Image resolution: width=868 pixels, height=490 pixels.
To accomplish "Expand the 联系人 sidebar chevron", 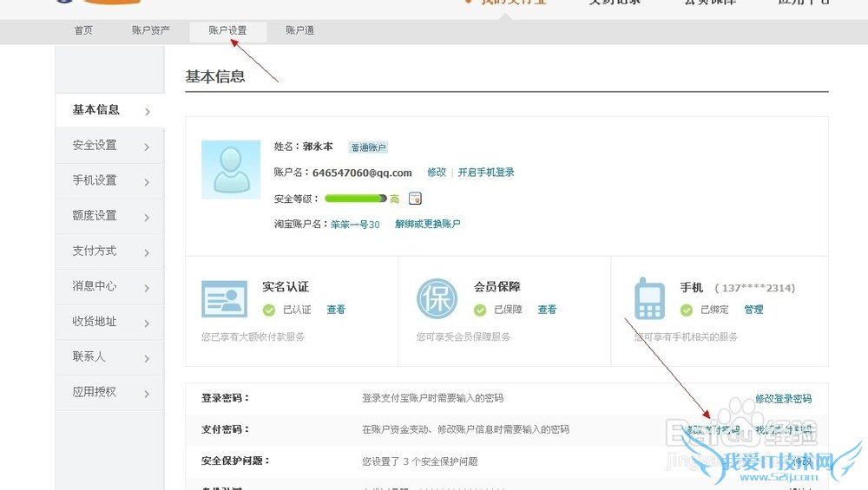I will point(147,358).
